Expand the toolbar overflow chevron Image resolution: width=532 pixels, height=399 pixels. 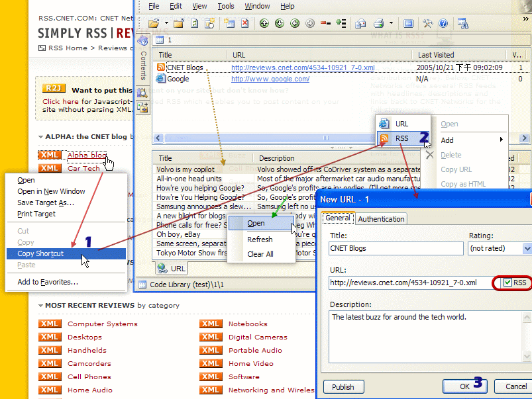[x=525, y=19]
